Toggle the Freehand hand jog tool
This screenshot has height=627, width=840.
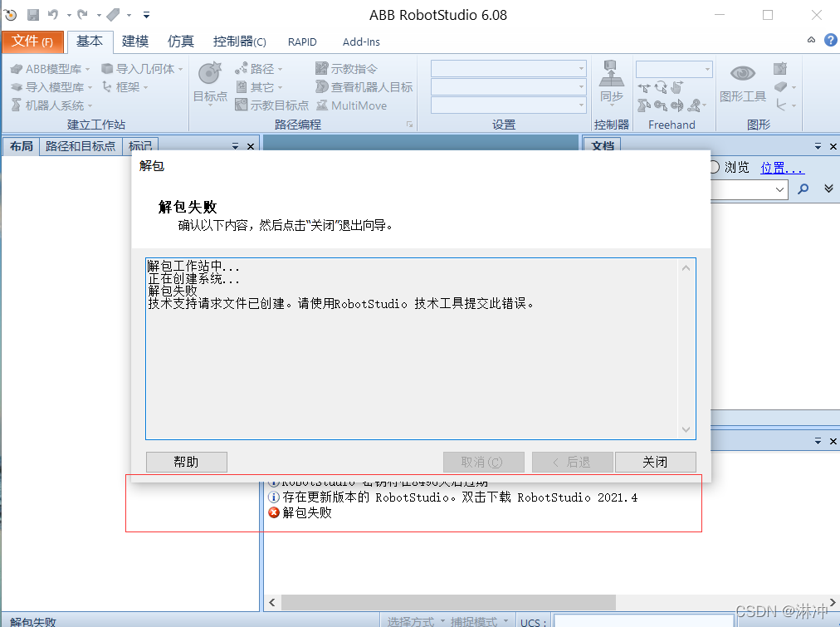[x=677, y=86]
